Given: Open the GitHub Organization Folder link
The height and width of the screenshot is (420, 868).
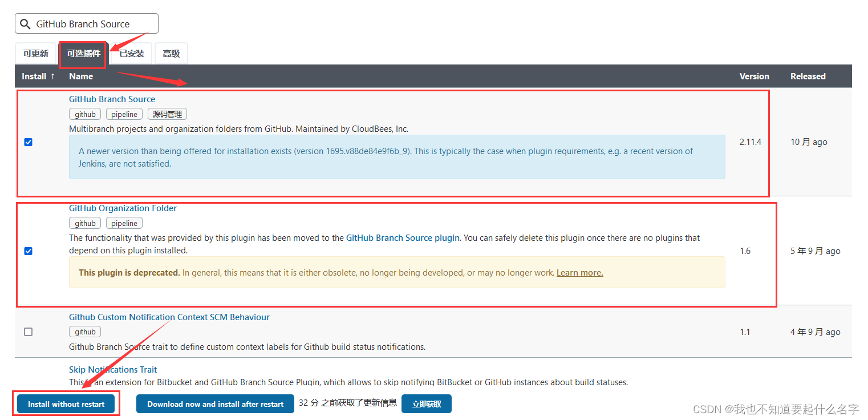Looking at the screenshot, I should click(x=123, y=208).
